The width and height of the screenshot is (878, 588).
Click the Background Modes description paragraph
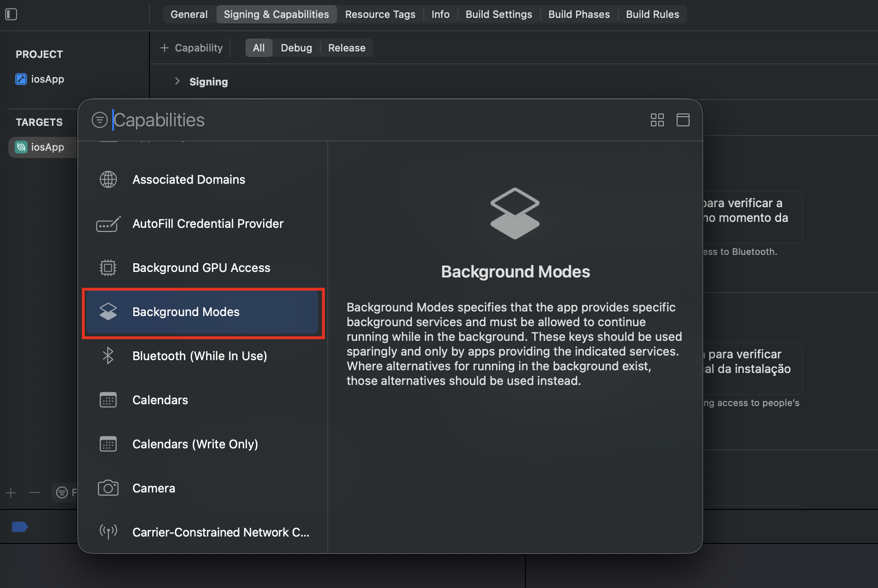[x=514, y=344]
